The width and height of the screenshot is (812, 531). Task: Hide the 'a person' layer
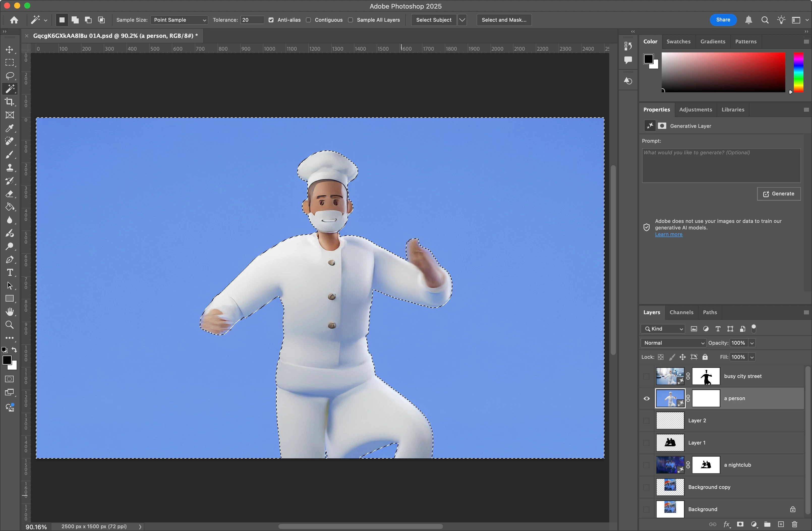point(647,398)
